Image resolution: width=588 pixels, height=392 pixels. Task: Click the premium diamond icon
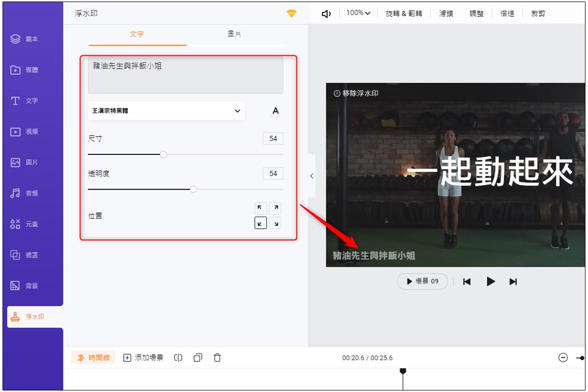coord(291,14)
